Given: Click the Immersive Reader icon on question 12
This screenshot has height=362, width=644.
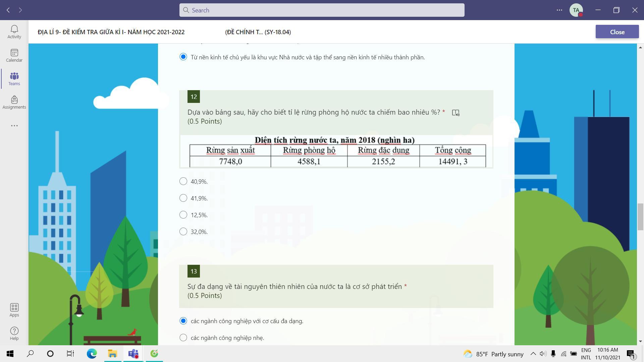Looking at the screenshot, I should click(x=455, y=113).
